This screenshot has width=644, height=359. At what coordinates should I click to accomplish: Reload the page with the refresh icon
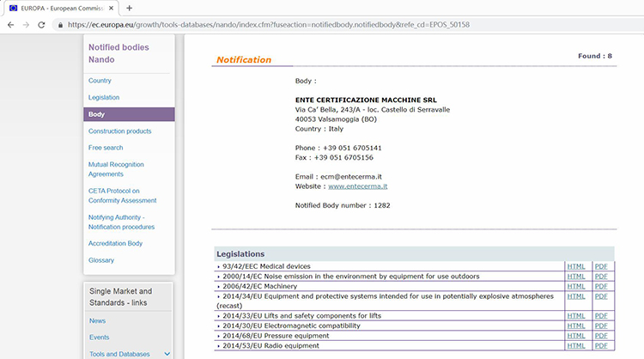click(41, 25)
